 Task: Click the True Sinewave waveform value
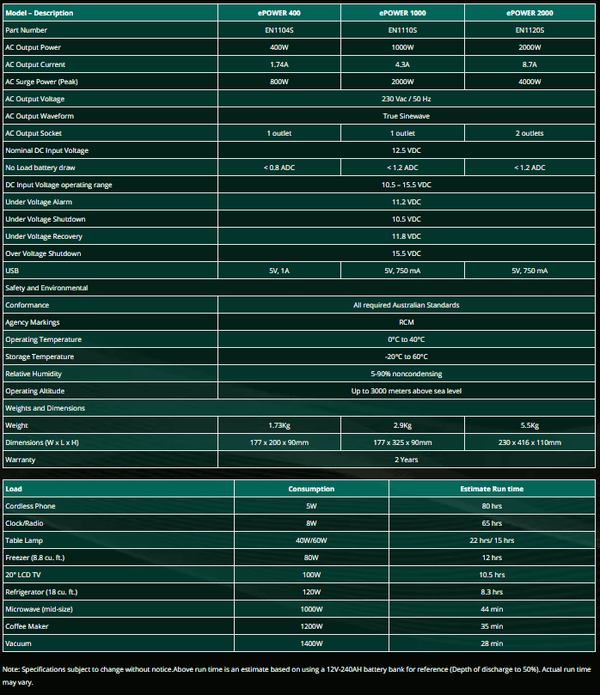(x=406, y=116)
